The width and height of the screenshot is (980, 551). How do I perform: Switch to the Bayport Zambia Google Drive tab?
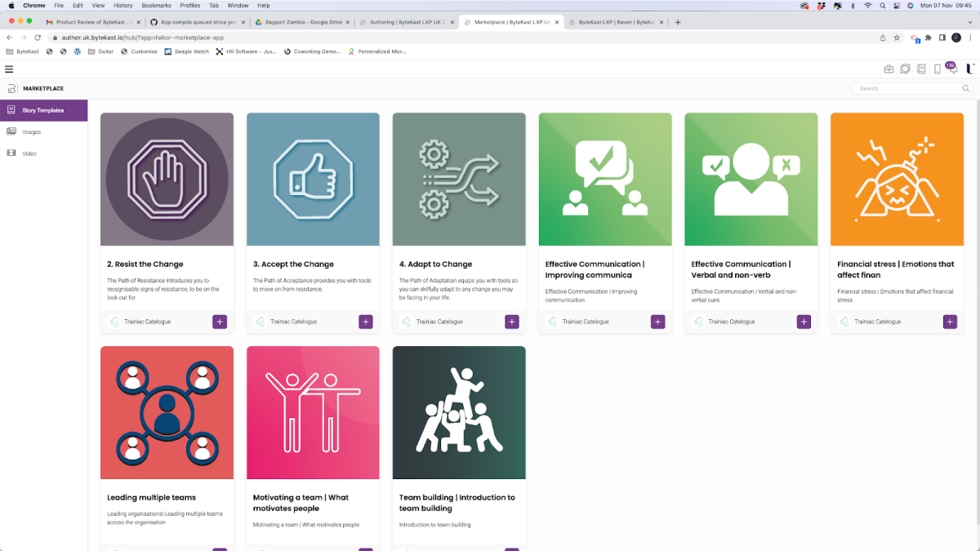pyautogui.click(x=303, y=22)
